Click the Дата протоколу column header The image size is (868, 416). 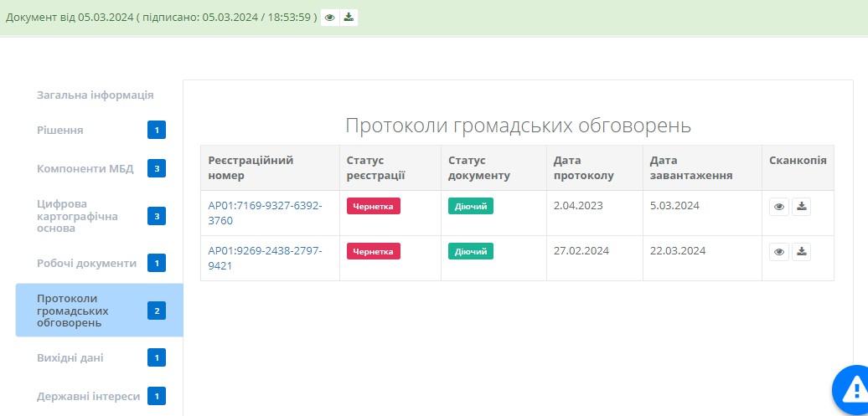point(583,167)
